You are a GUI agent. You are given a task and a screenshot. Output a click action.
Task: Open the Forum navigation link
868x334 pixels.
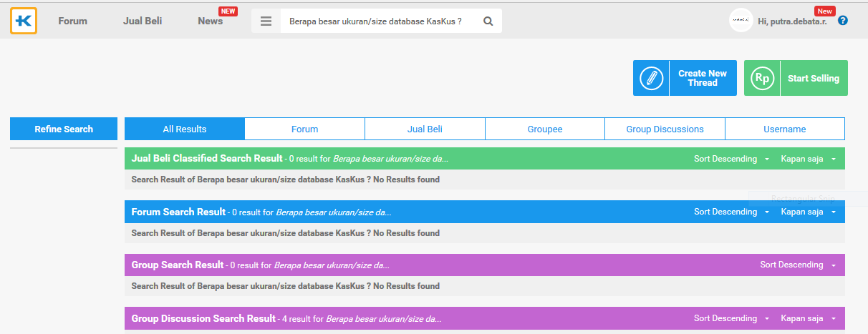pos(73,21)
